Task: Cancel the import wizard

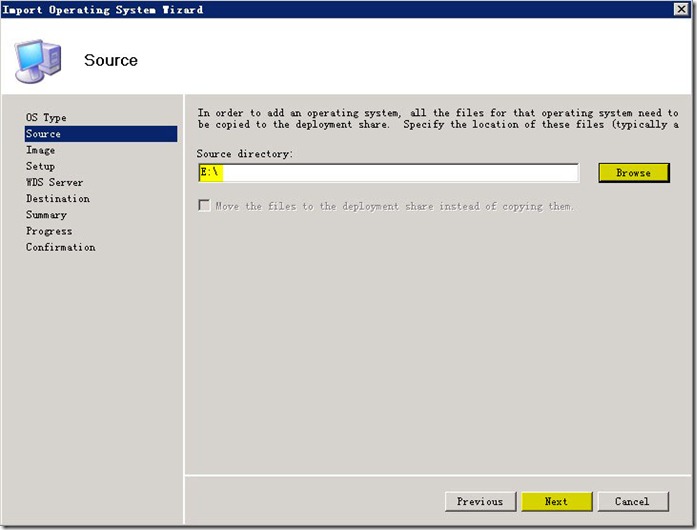Action: [x=633, y=502]
